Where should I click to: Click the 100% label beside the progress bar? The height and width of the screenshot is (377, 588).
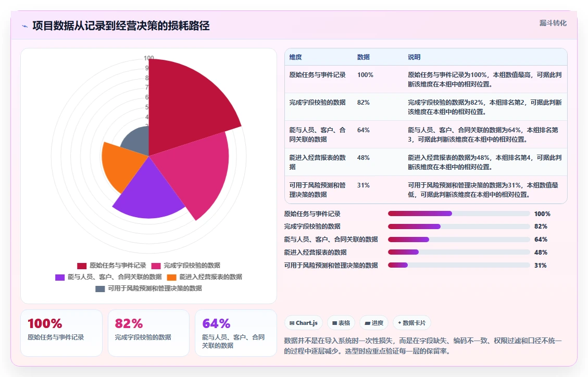coord(542,214)
